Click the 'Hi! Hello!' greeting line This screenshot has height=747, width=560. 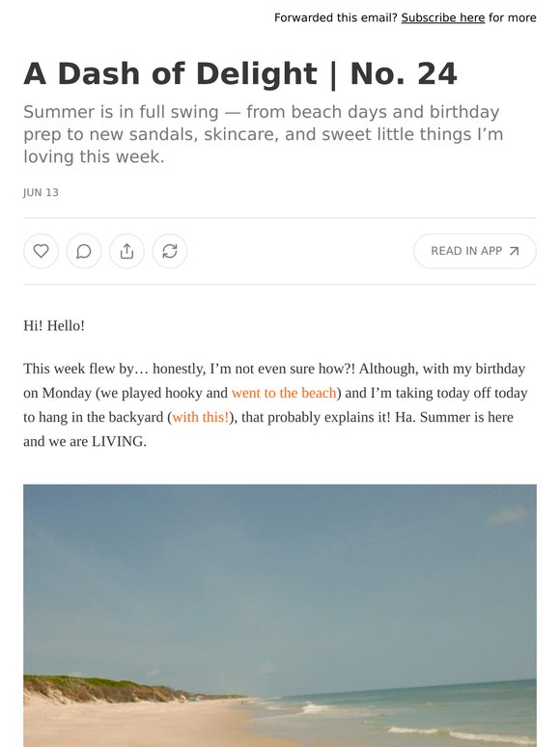(54, 326)
